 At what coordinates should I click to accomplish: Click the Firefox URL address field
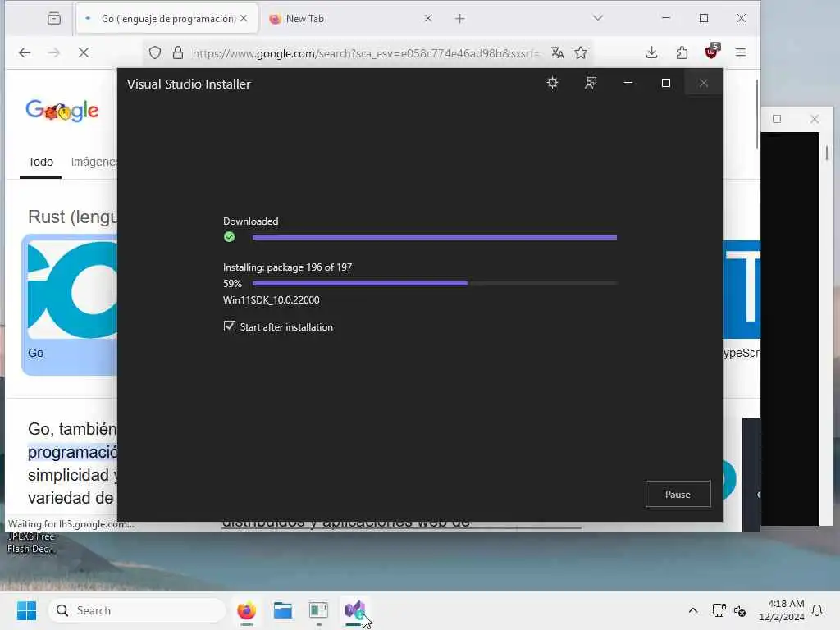point(365,53)
